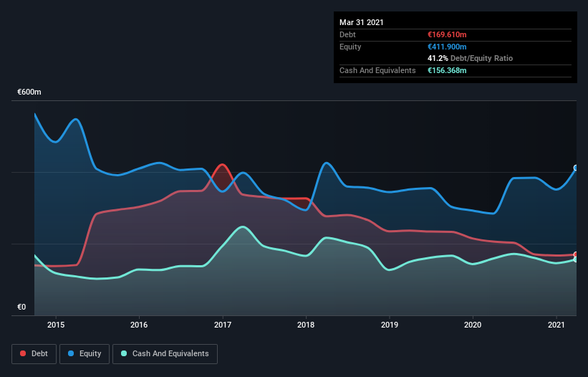This screenshot has height=377, width=588.
Task: Click the Cash value €156.368m
Action: click(447, 70)
